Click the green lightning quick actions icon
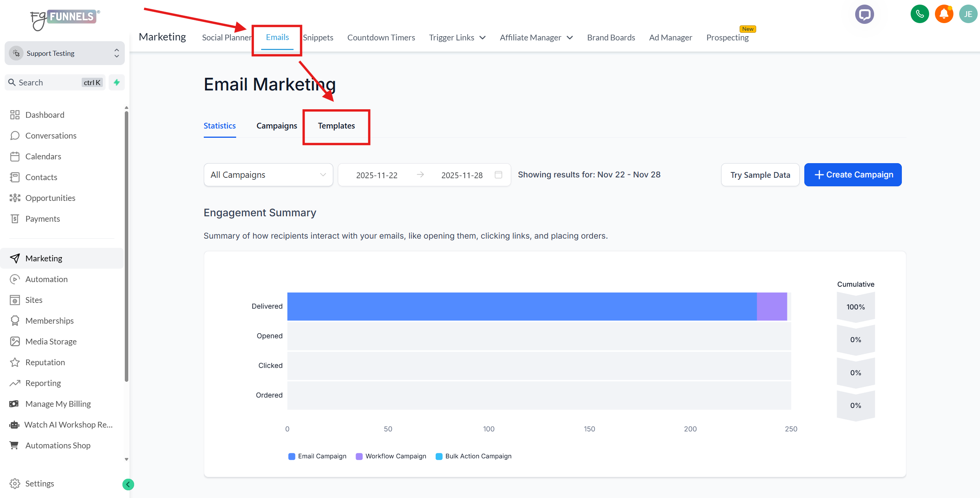980x498 pixels. (x=117, y=82)
